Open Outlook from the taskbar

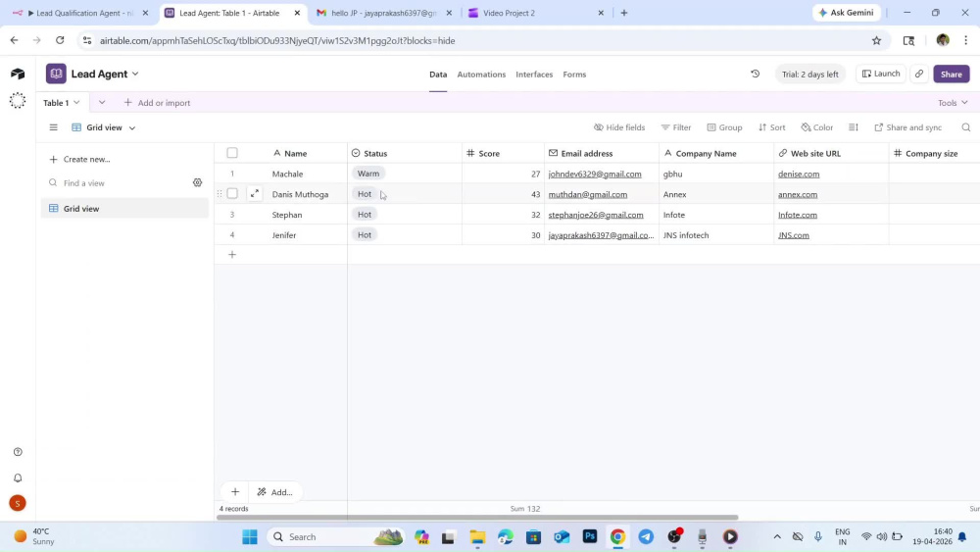(562, 537)
